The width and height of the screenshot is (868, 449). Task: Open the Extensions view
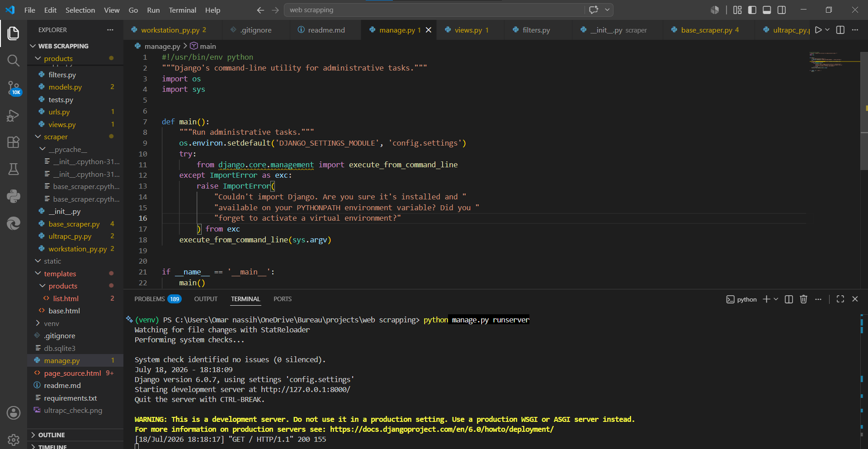pos(14,142)
